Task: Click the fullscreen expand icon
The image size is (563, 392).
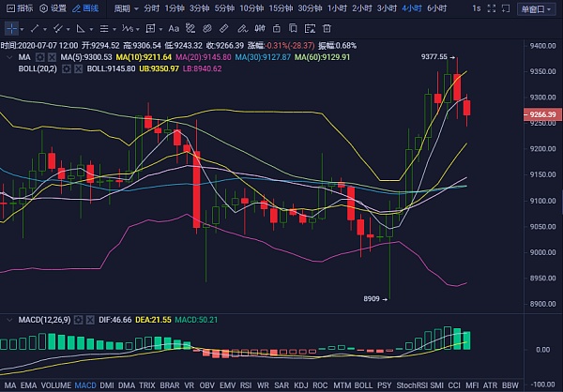Action: 491,8
